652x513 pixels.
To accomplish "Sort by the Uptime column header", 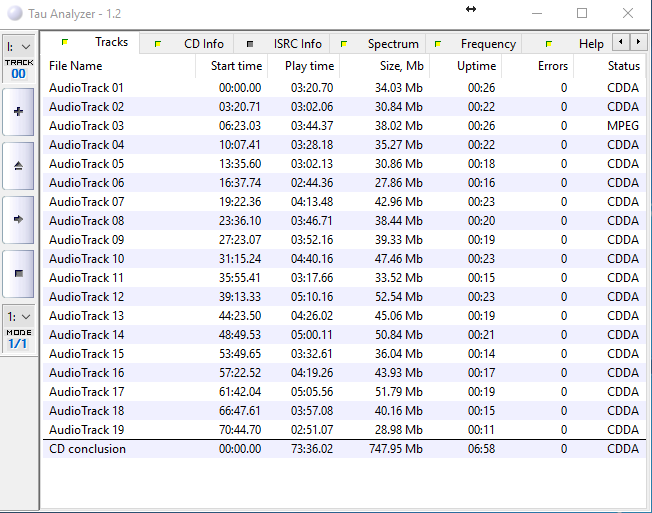I will [x=465, y=66].
